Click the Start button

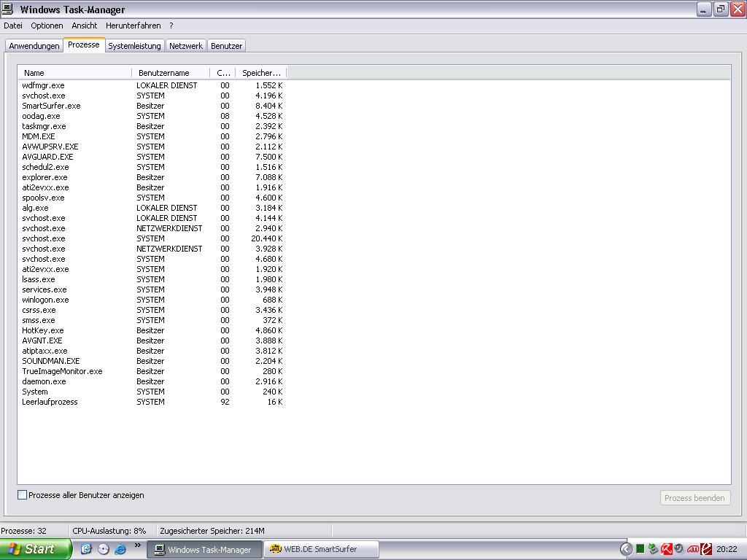(35, 549)
